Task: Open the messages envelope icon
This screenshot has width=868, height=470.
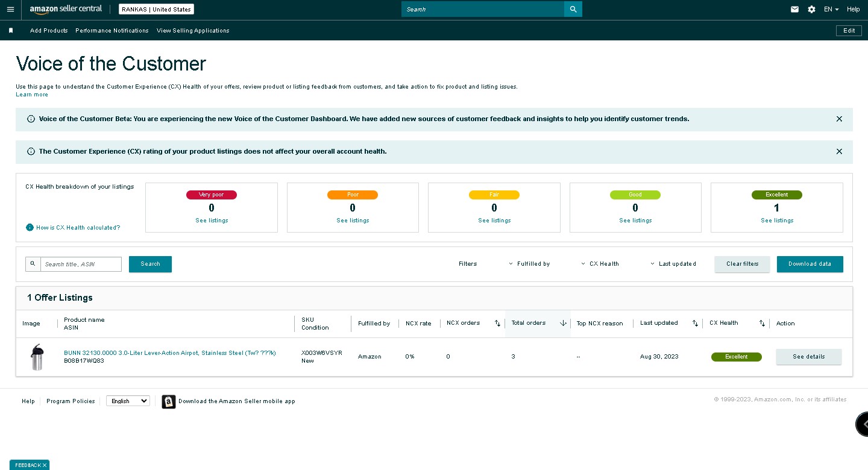Action: click(x=795, y=9)
